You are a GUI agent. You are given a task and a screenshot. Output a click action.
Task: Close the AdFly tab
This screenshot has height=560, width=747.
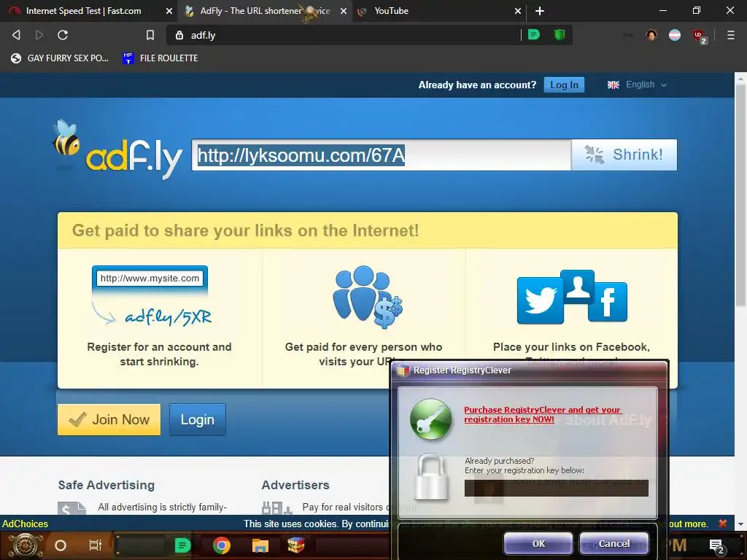[x=343, y=11]
